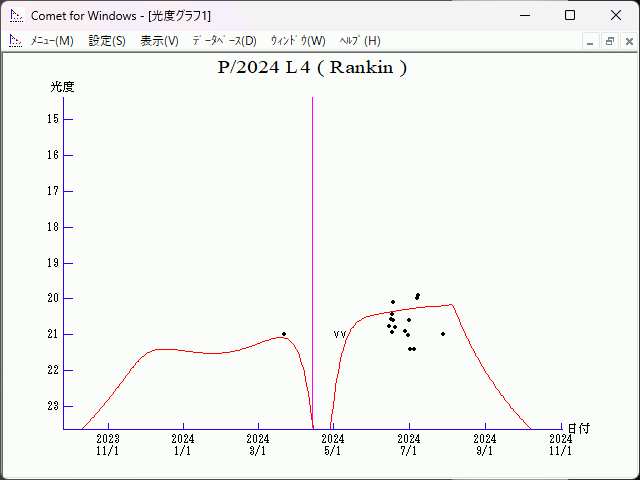Click the Comet for Windows title bar icon

16,16
